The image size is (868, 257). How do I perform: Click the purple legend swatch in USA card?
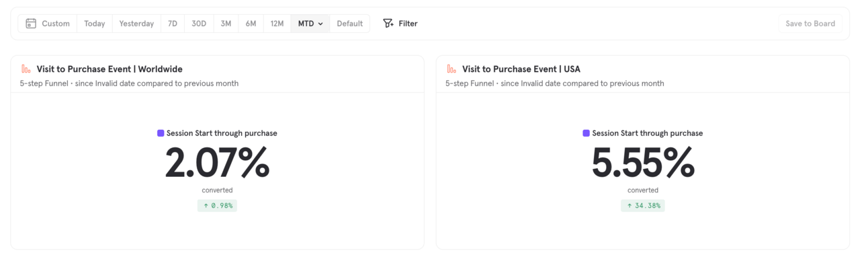tap(586, 133)
